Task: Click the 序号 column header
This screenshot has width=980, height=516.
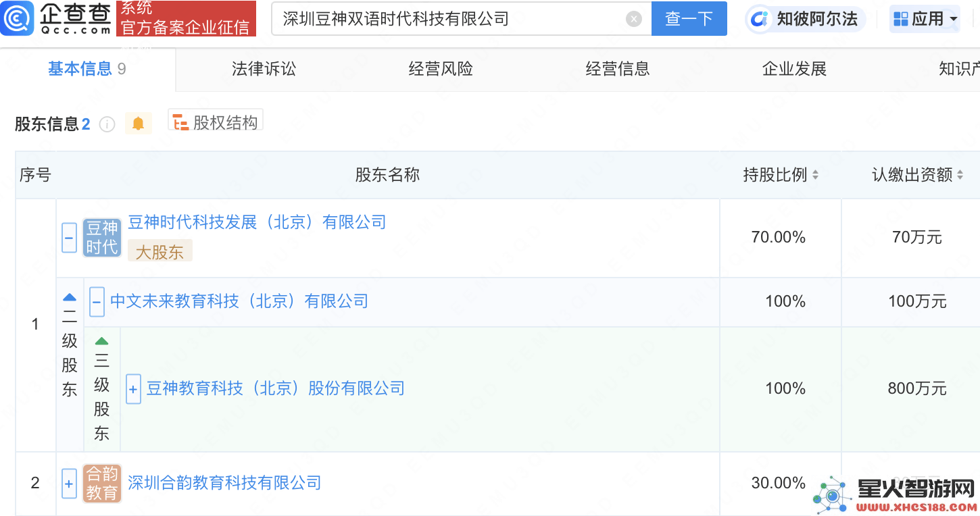Action: (x=35, y=175)
